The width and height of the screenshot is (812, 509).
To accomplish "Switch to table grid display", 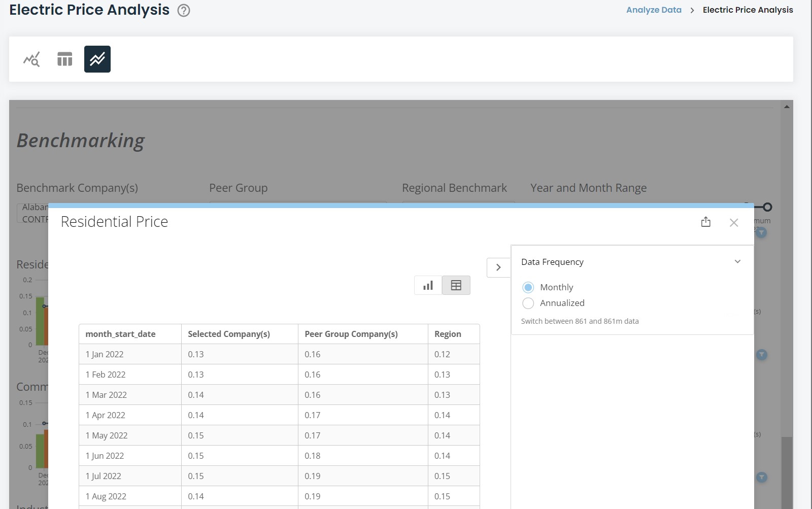I will point(456,285).
